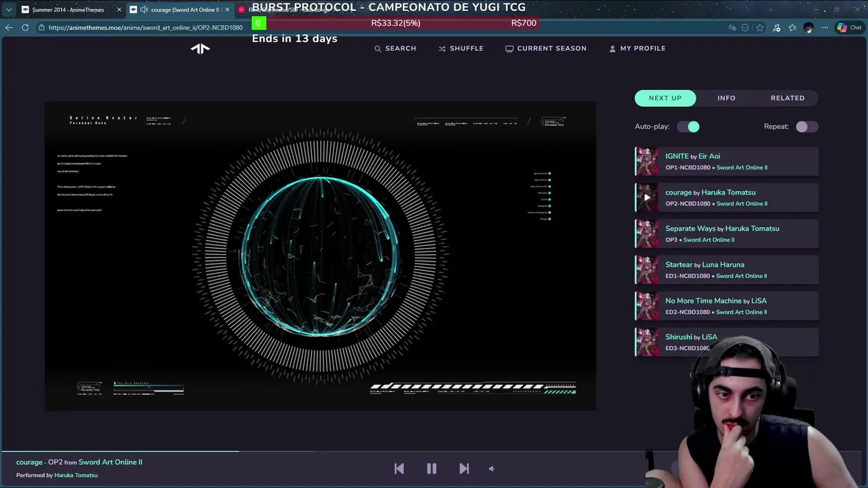Open Haruka Tomatsu link on Separate Ways

(751, 229)
